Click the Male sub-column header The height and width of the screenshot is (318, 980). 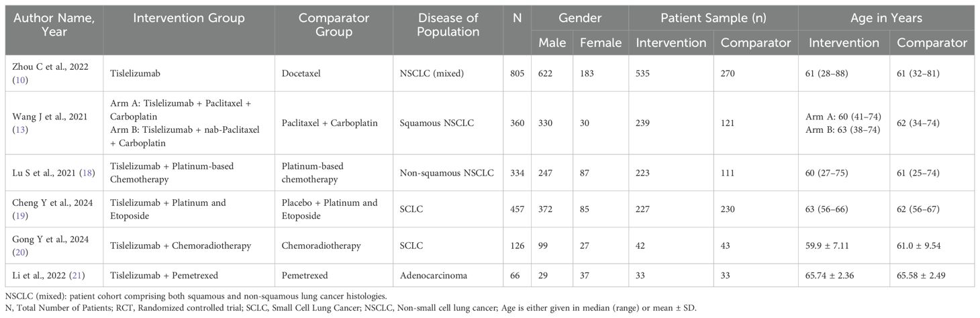(552, 42)
